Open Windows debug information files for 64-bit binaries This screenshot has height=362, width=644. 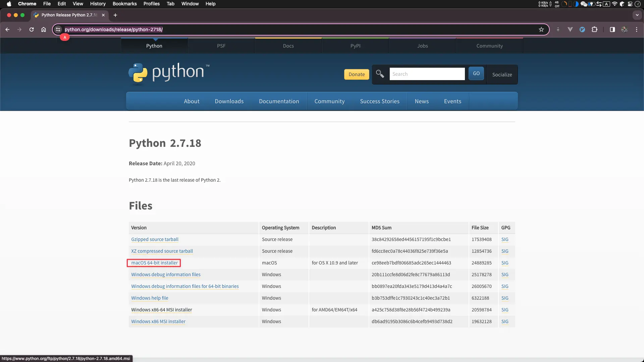pos(185,286)
